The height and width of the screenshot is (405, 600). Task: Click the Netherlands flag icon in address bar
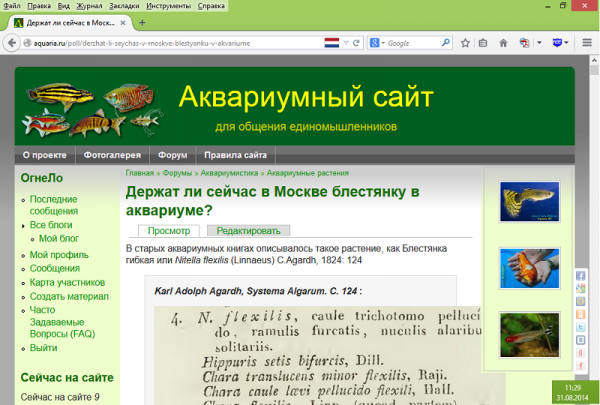[332, 43]
